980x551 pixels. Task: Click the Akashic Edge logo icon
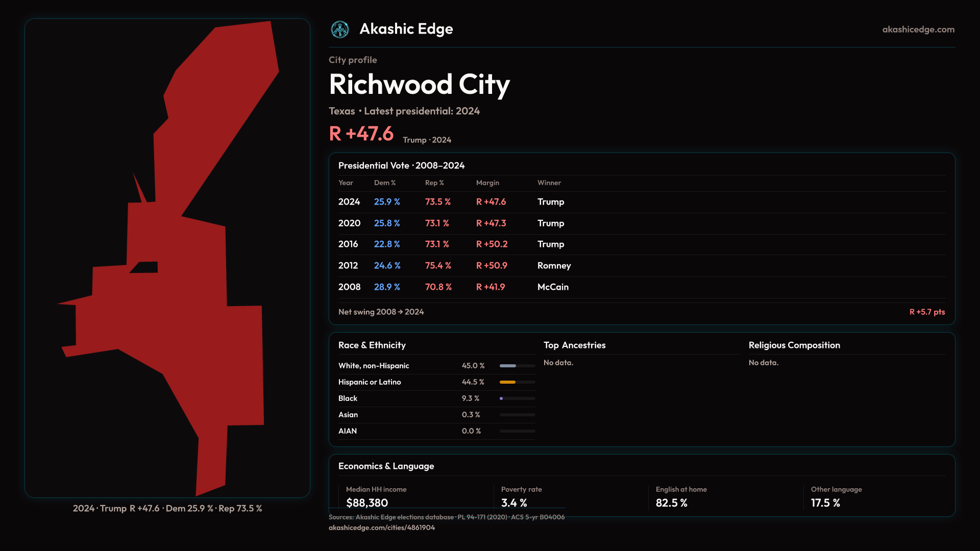tap(340, 30)
